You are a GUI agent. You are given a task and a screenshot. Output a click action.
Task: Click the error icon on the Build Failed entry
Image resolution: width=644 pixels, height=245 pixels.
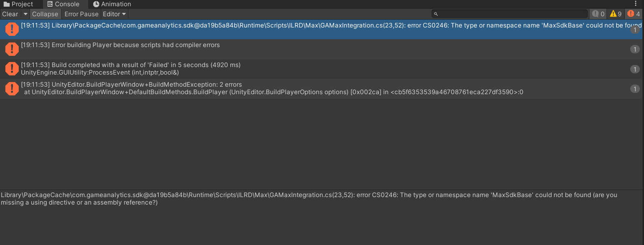pos(12,69)
